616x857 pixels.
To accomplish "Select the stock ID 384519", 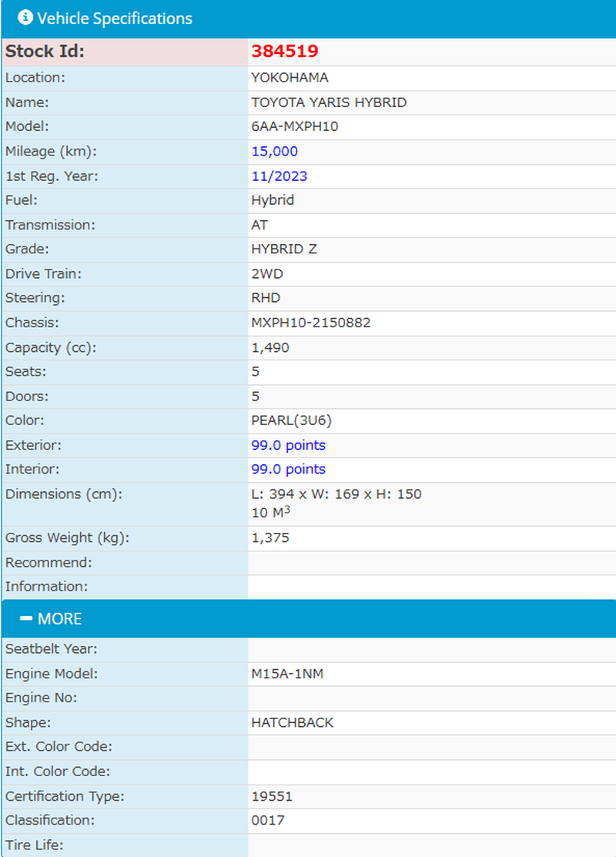I will point(285,52).
